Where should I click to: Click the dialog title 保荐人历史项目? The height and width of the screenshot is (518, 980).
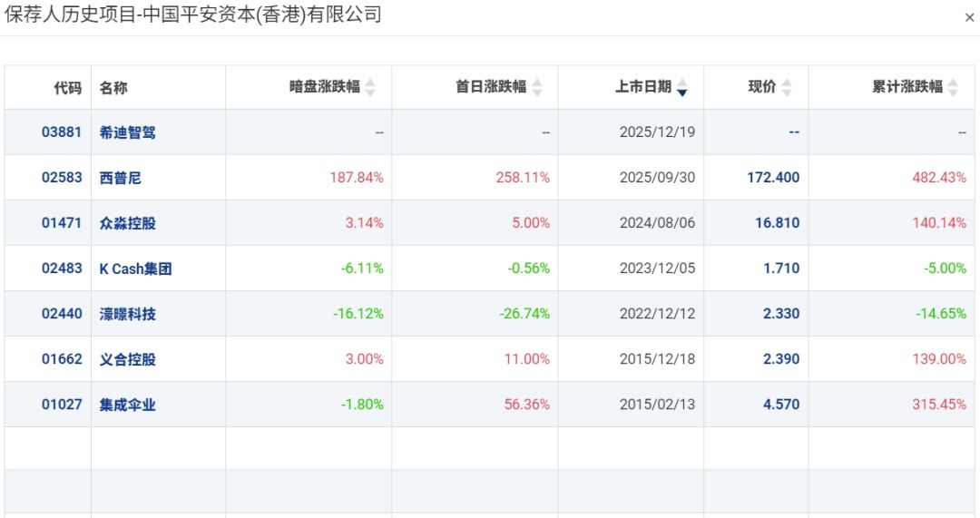click(x=70, y=15)
